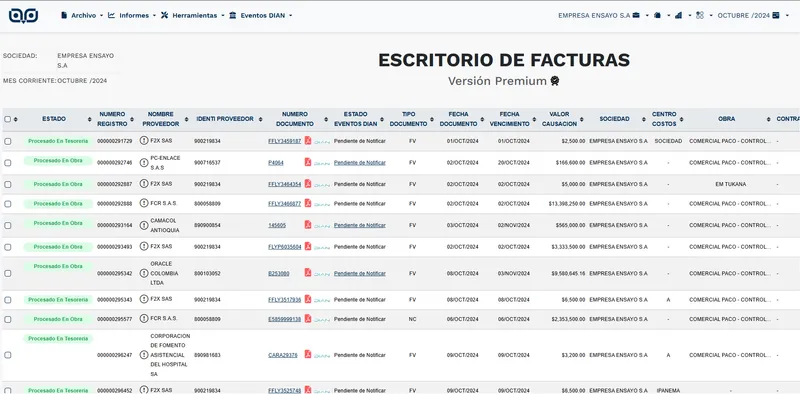Check the box for registro 000000292888
This screenshot has width=800, height=394.
(8, 204)
